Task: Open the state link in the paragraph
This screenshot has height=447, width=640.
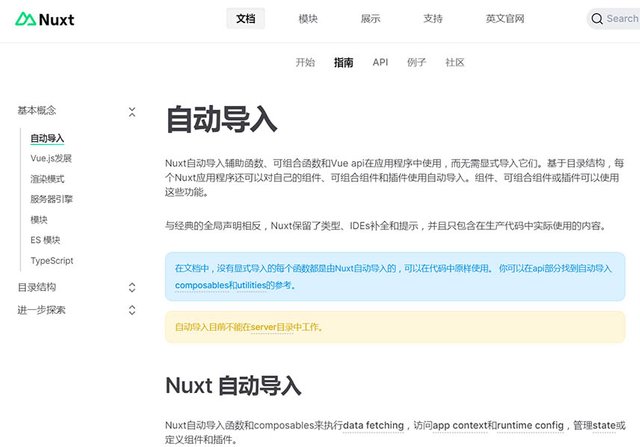Action: [x=604, y=425]
